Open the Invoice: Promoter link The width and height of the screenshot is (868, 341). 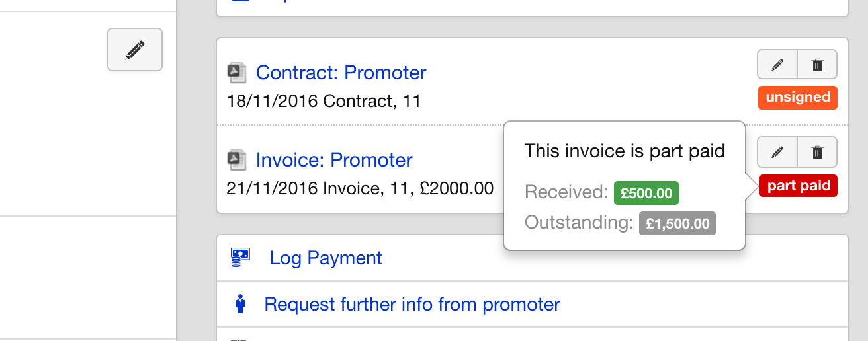[x=334, y=160]
